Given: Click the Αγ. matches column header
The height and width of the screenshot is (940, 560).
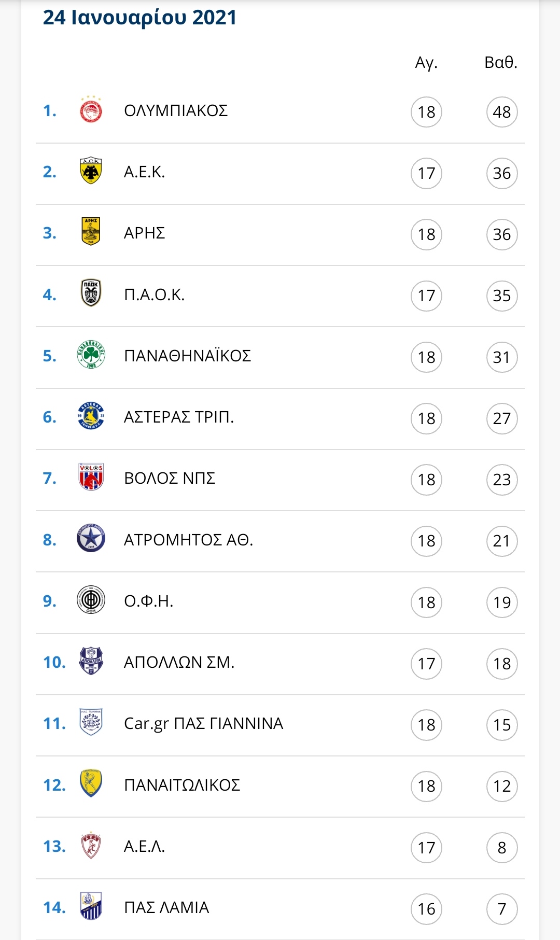Looking at the screenshot, I should tap(426, 63).
